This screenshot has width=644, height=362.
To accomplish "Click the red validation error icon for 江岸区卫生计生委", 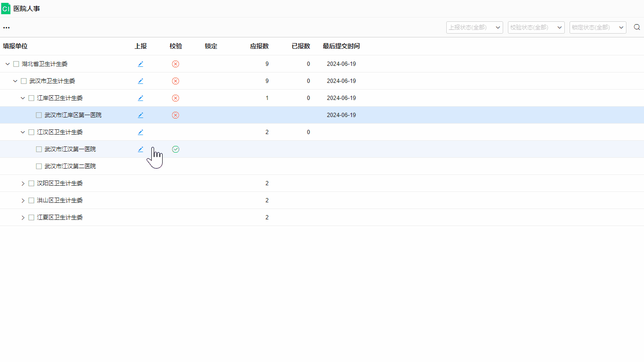I will tap(175, 98).
